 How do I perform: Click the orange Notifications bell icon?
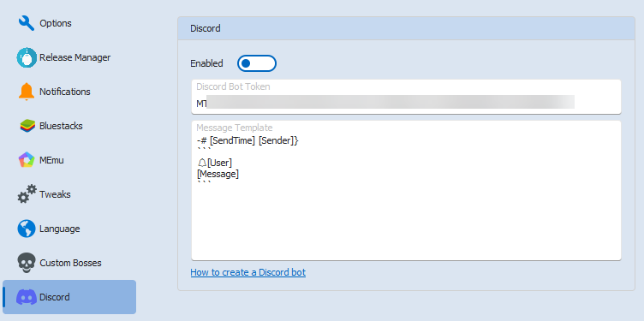tap(27, 92)
